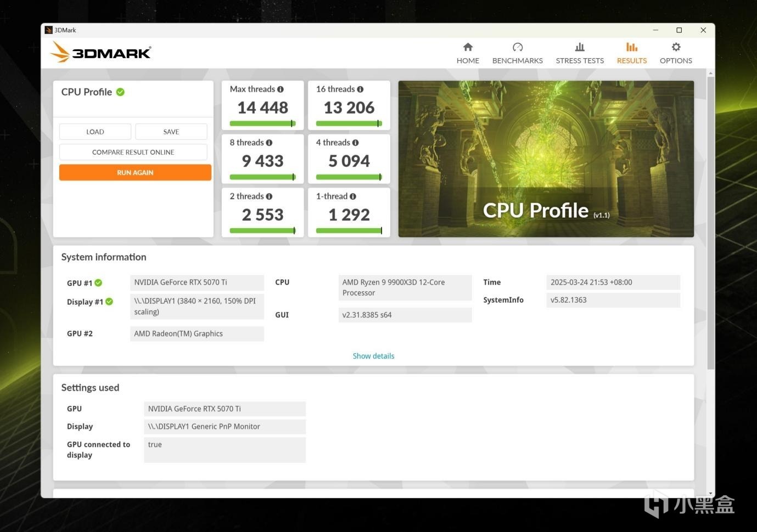
Task: Click the LOAD button
Action: 95,132
